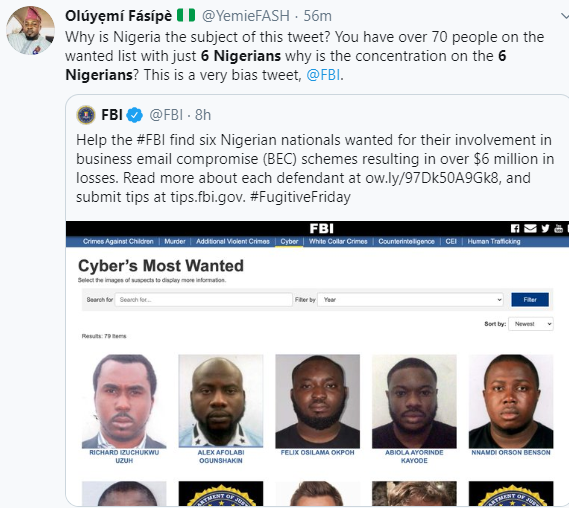This screenshot has height=508, width=569.
Task: Open the Twitter bird icon in FBI header
Action: (x=545, y=228)
